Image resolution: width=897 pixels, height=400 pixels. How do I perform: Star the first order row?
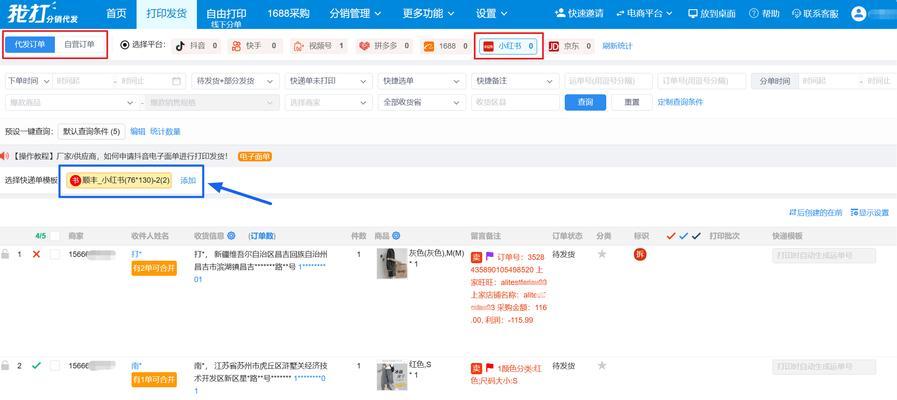[601, 254]
